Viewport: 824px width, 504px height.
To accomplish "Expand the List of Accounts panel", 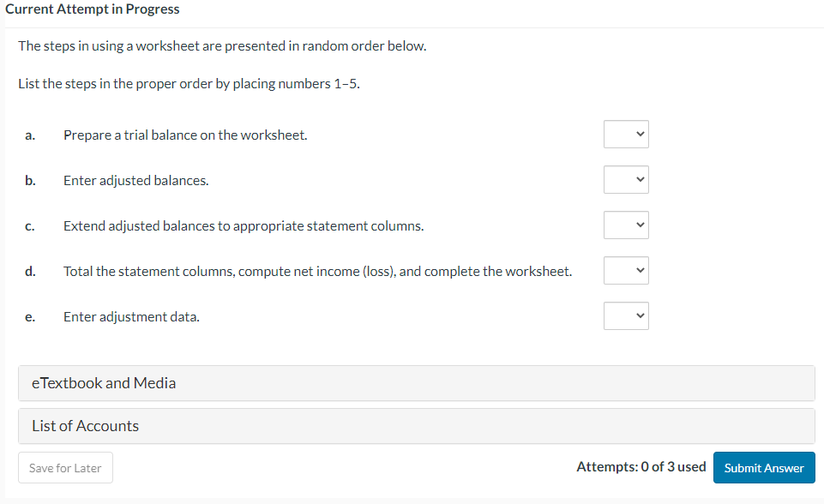I will pyautogui.click(x=85, y=425).
